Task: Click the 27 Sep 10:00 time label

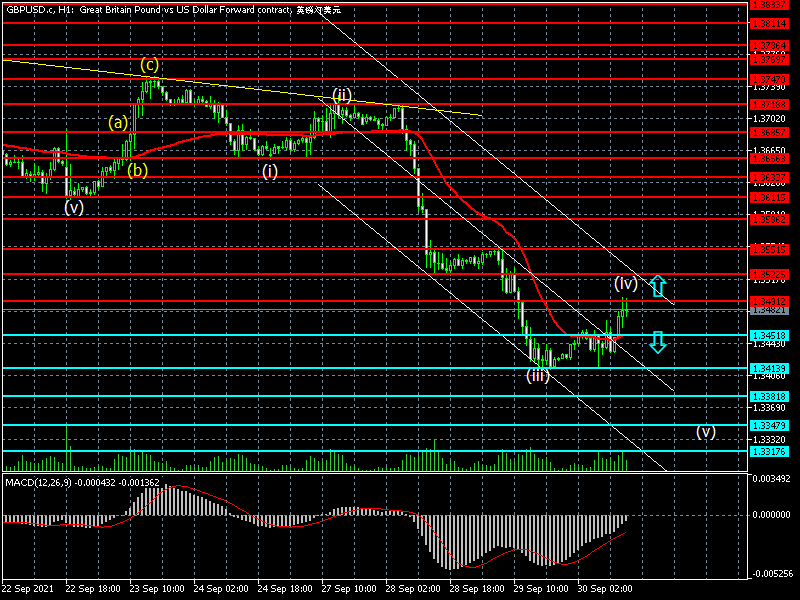Action: pyautogui.click(x=349, y=589)
